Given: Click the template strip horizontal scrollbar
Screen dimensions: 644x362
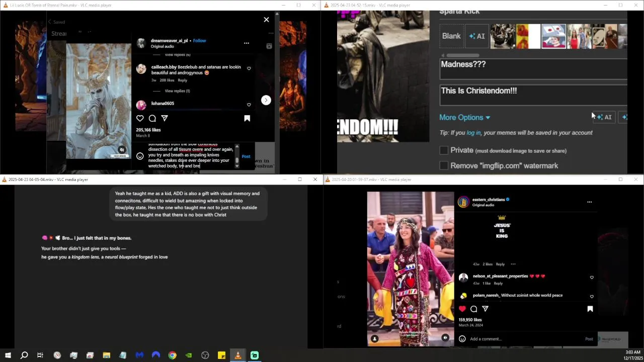Looking at the screenshot, I should pyautogui.click(x=463, y=55).
